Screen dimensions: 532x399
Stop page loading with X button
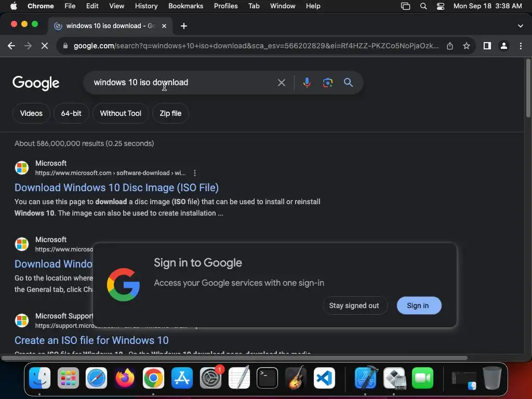click(x=45, y=46)
